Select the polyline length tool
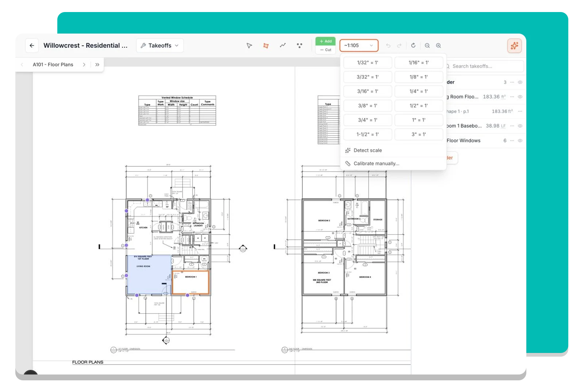This screenshot has height=392, width=584. coord(283,46)
